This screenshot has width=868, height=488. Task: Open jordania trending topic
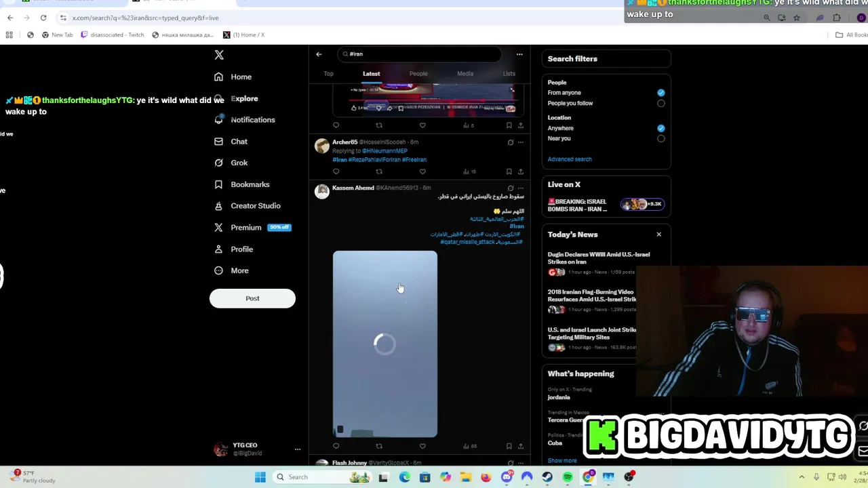559,397
